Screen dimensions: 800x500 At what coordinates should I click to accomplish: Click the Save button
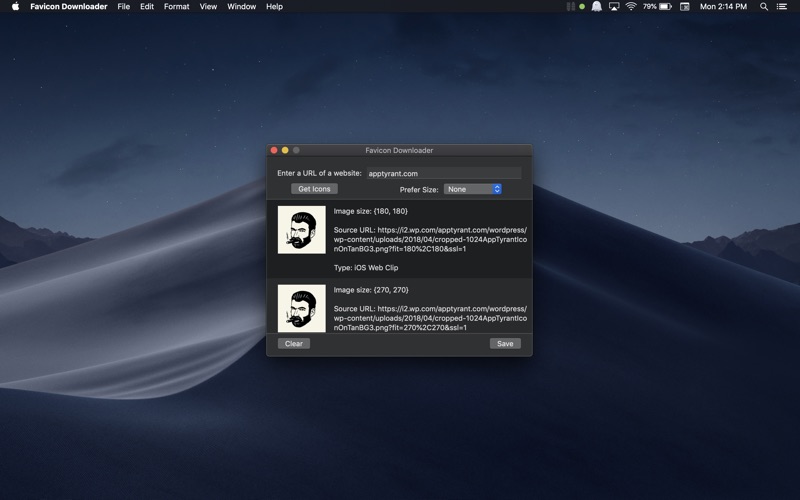[x=505, y=343]
